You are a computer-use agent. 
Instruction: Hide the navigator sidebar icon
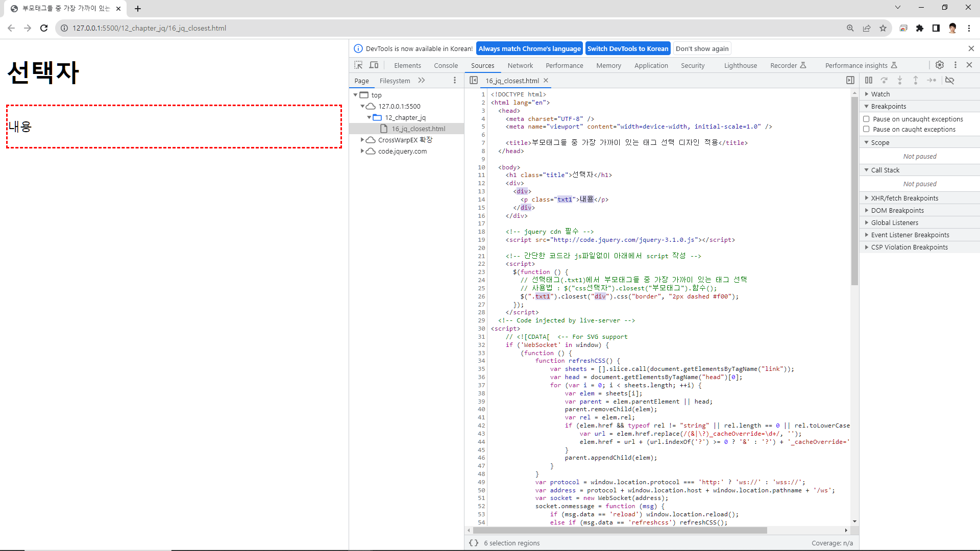[x=474, y=80]
